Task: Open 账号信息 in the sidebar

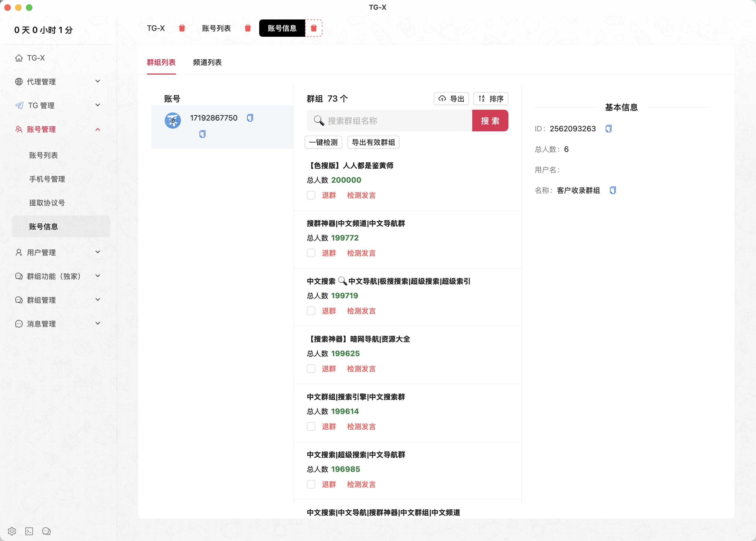Action: [x=61, y=226]
